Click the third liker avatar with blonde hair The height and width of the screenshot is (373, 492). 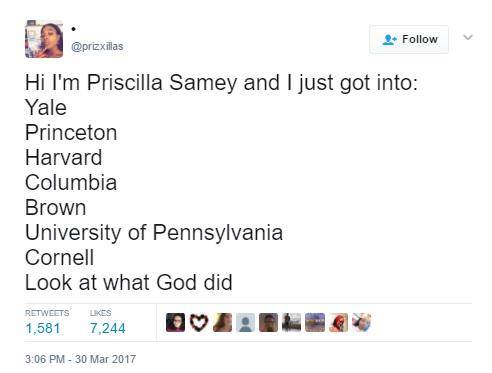click(222, 322)
